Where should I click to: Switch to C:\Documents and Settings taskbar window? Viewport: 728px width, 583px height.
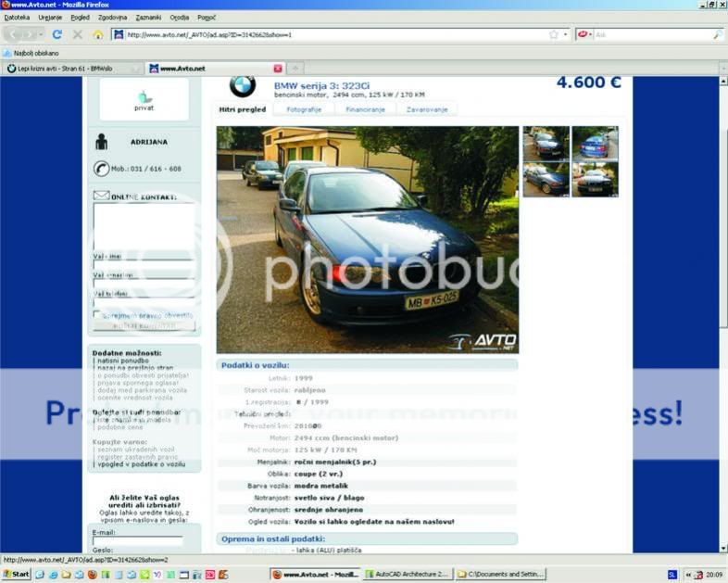(x=500, y=575)
